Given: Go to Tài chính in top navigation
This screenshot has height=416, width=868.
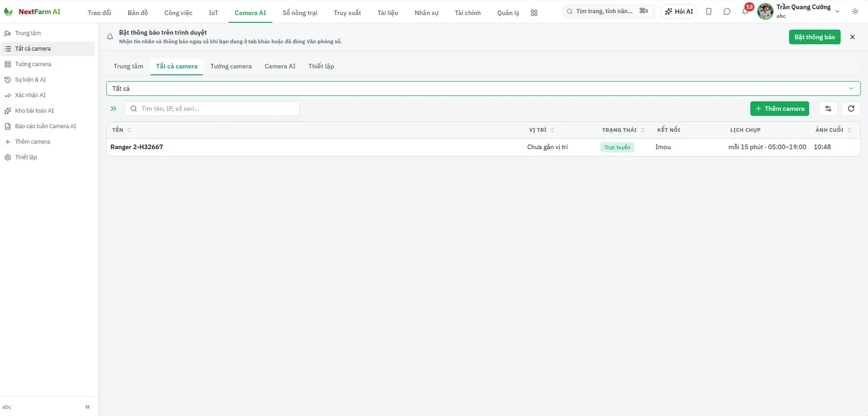Looking at the screenshot, I should tap(468, 12).
